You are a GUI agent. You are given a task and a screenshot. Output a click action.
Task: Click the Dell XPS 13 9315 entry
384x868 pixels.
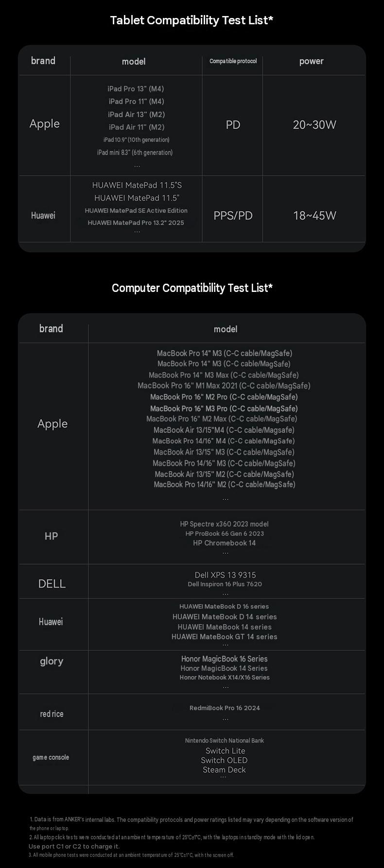[225, 575]
